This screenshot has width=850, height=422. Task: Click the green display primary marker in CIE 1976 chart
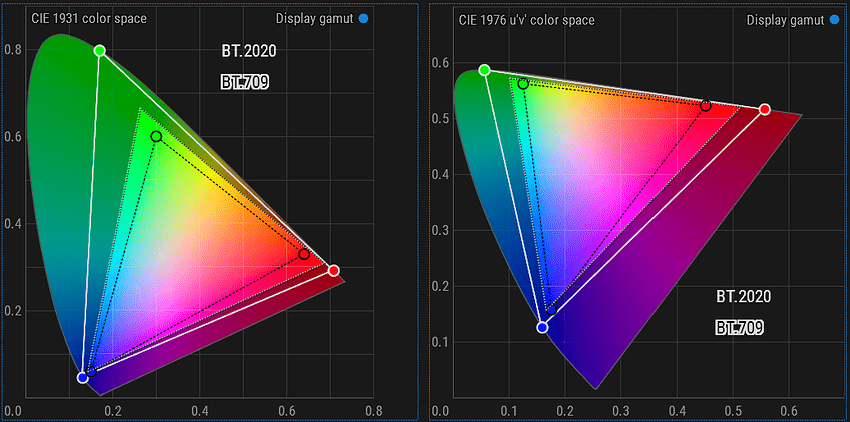click(x=485, y=70)
